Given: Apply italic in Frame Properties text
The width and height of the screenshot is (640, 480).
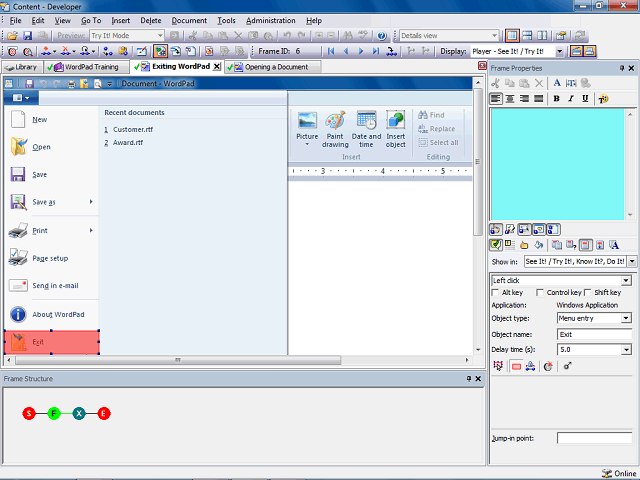Looking at the screenshot, I should point(571,98).
